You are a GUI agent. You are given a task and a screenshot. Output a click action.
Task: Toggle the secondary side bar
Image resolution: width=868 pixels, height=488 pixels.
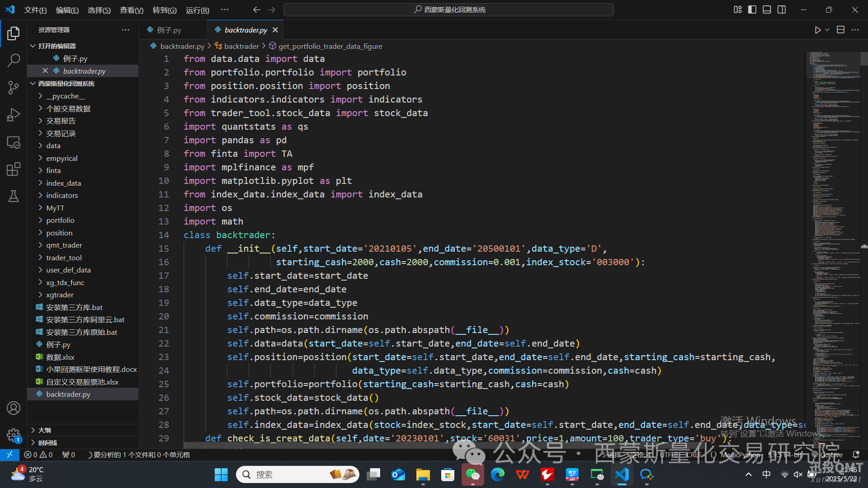(x=782, y=9)
